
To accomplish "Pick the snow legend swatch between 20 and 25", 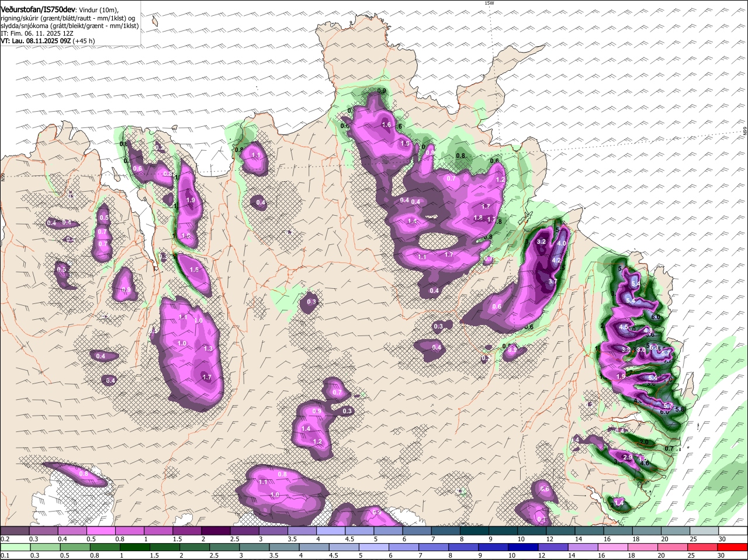I will [676, 530].
